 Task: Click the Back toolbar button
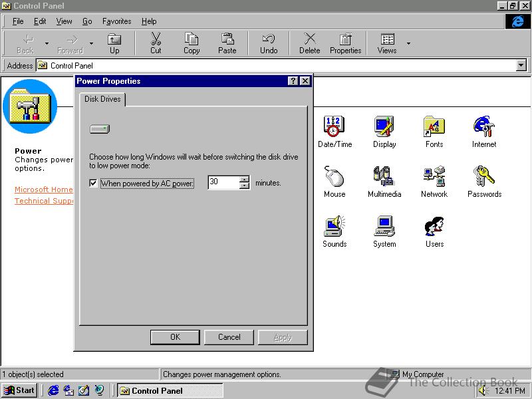coord(25,43)
